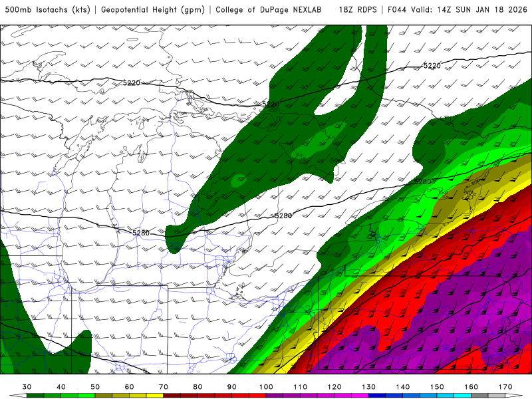Click the easternmost 5220 contour label
This screenshot has height=399, width=532.
tap(432, 66)
